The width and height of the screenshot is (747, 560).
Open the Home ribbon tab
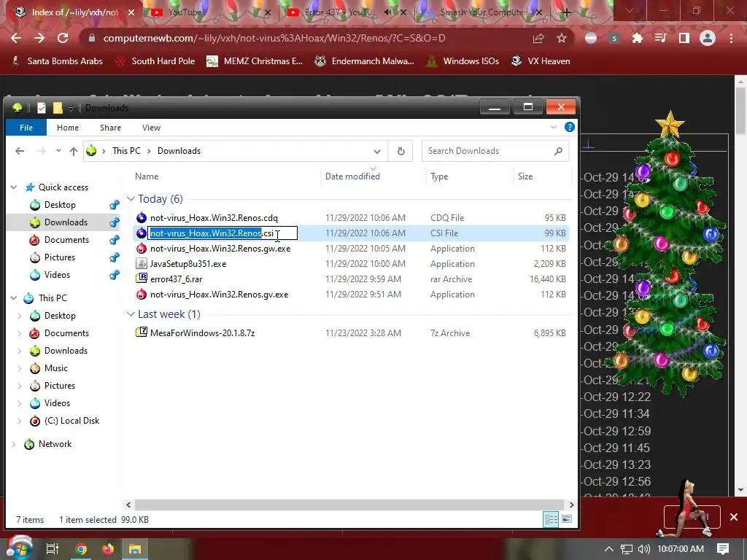[x=68, y=128]
